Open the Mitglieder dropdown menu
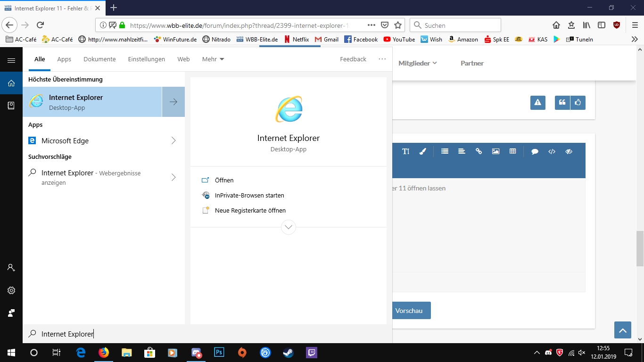The height and width of the screenshot is (362, 644). 418,63
